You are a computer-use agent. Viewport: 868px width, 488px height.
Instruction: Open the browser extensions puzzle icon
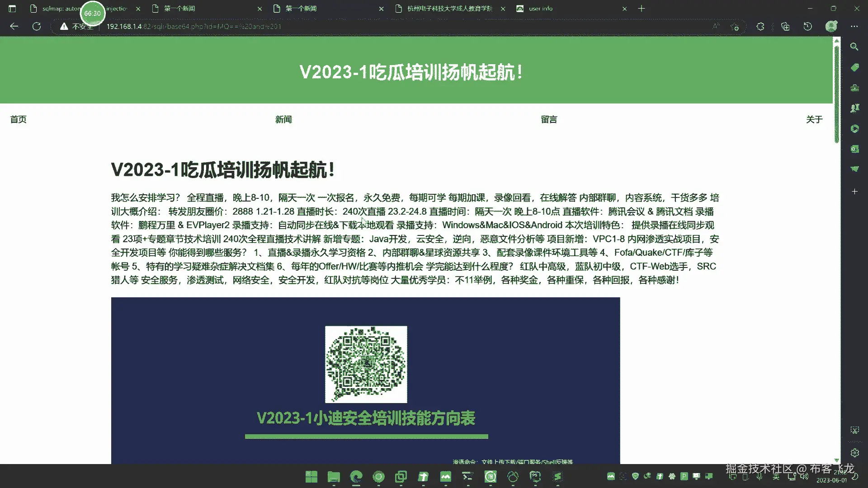click(760, 27)
